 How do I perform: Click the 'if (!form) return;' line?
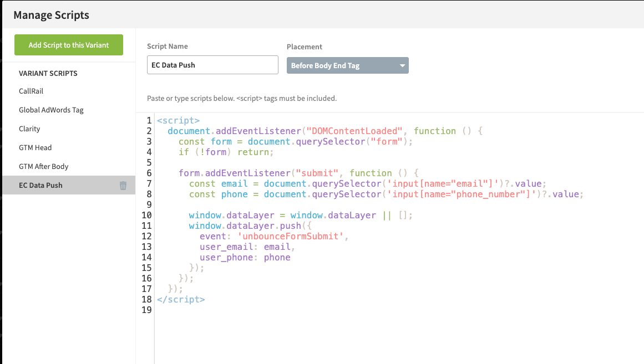tap(226, 152)
